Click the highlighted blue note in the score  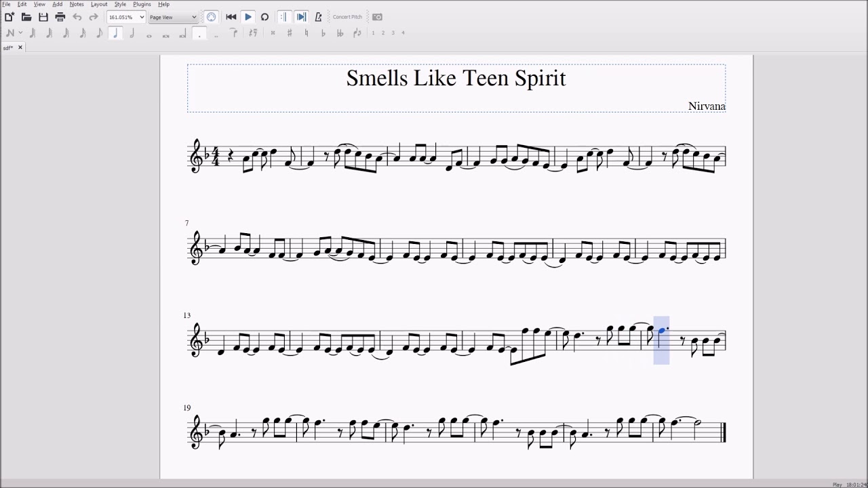coord(661,331)
